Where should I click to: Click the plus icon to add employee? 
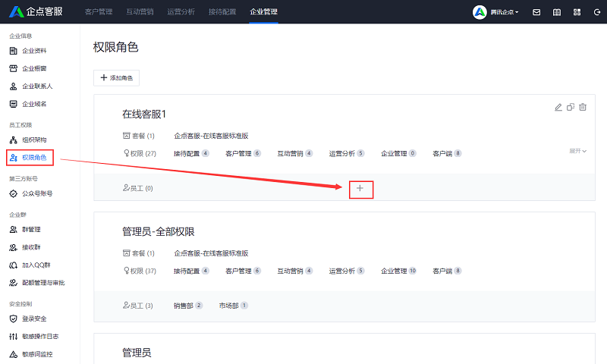[360, 188]
